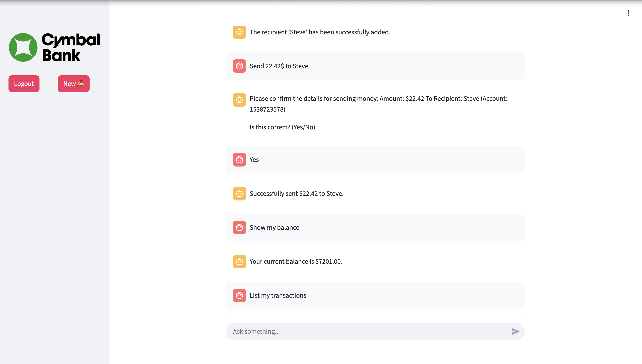Click the 'Send 22.42$ to Steve' message

(279, 66)
